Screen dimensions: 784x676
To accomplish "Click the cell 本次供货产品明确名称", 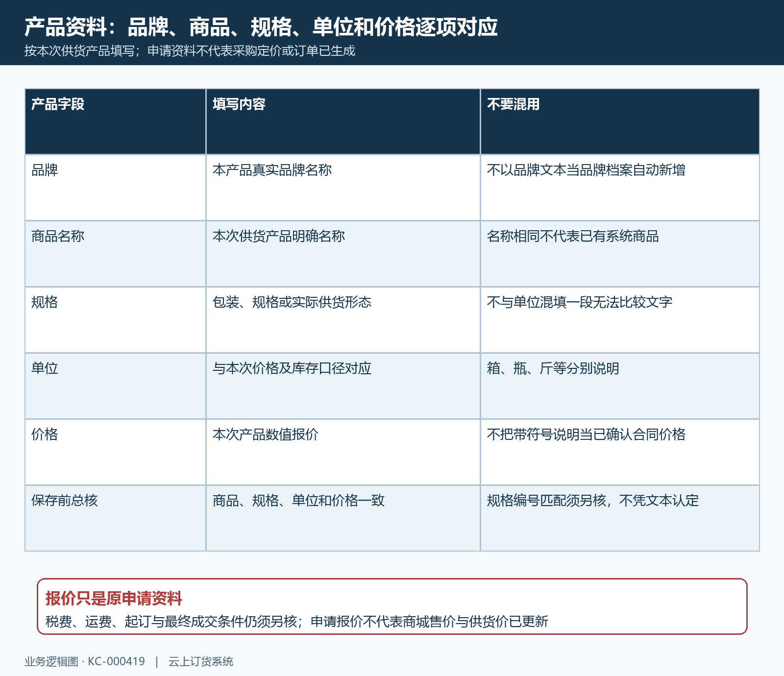I will click(343, 254).
